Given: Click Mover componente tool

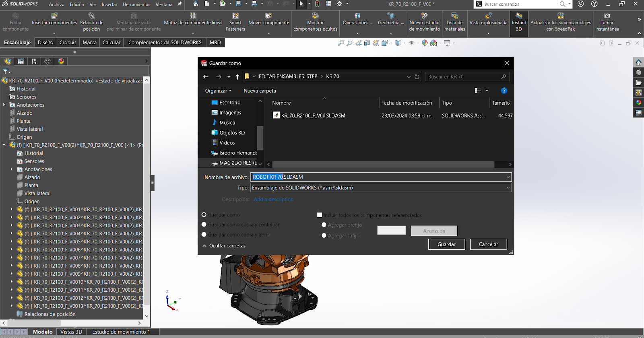Looking at the screenshot, I should 268,19.
